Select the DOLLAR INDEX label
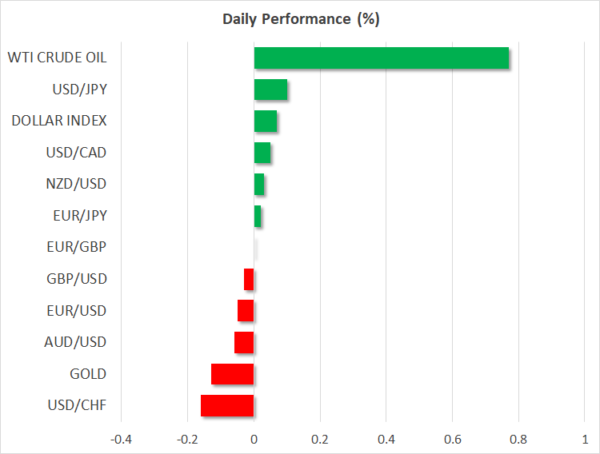Image resolution: width=600 pixels, height=454 pixels. point(59,121)
